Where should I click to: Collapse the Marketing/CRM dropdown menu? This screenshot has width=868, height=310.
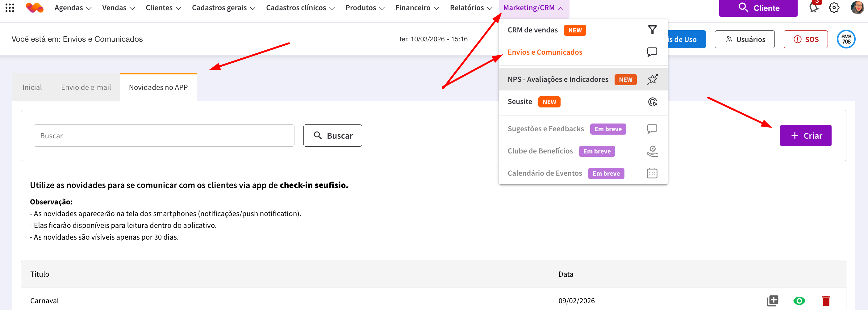click(533, 8)
